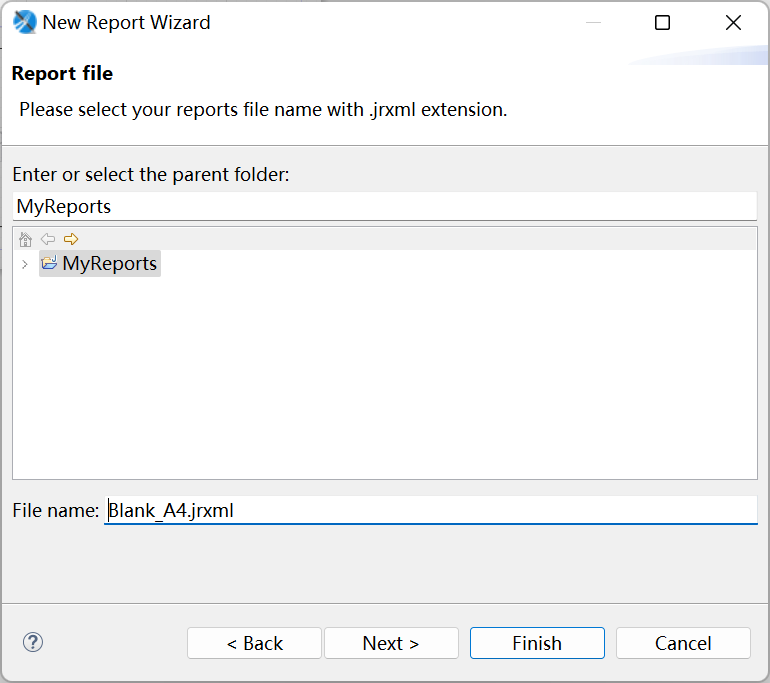
Task: Return to previous page with Back button
Action: click(254, 643)
